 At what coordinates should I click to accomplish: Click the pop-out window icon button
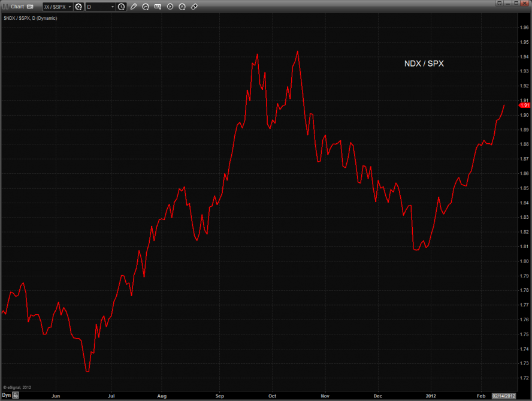tap(499, 3)
